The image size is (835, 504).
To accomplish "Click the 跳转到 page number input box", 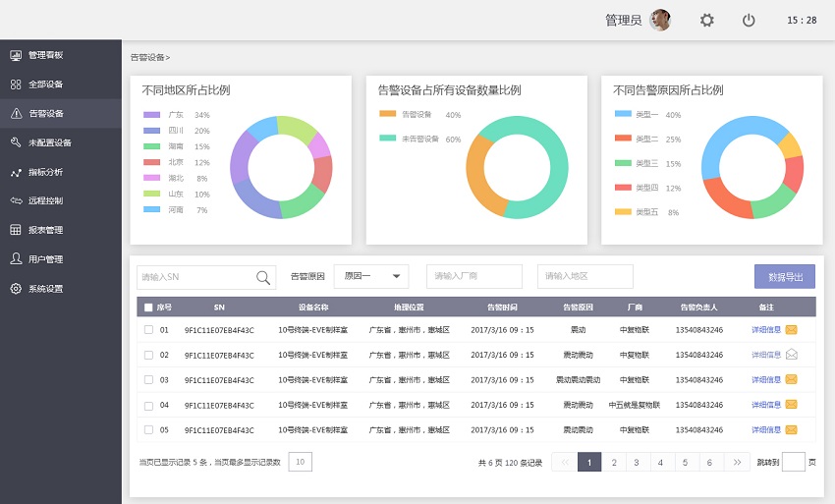I will (793, 462).
